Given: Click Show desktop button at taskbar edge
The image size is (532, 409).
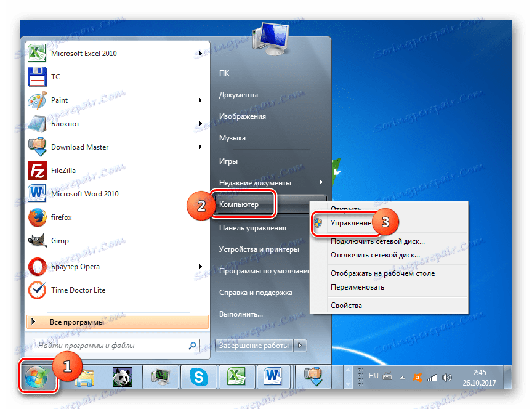Looking at the screenshot, I should point(507,377).
